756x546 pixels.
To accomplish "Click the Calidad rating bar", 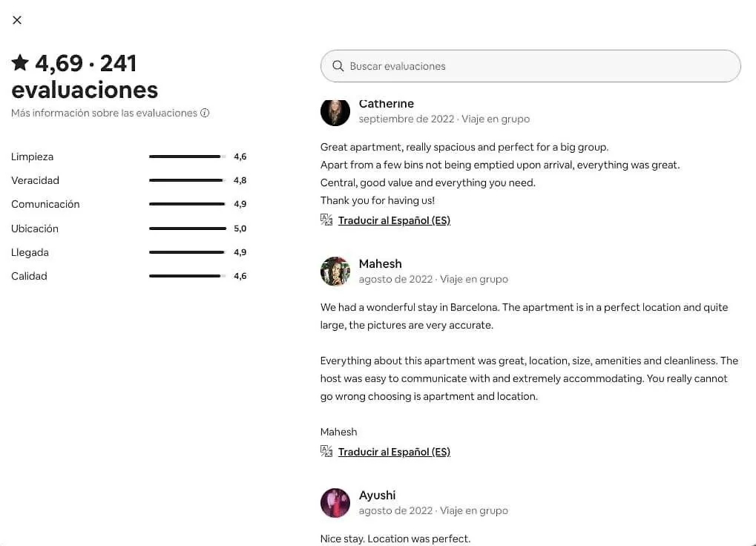I will pyautogui.click(x=188, y=276).
